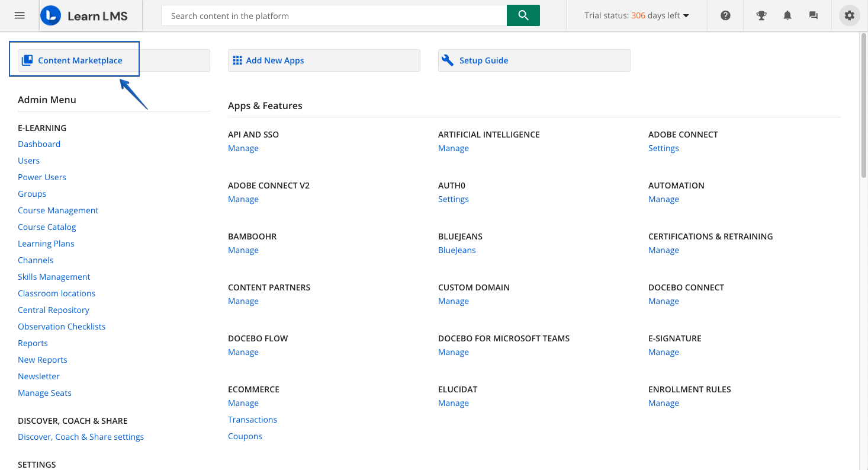Manage Docebo Flow
Viewport: 868px width, 470px height.
[x=243, y=352]
